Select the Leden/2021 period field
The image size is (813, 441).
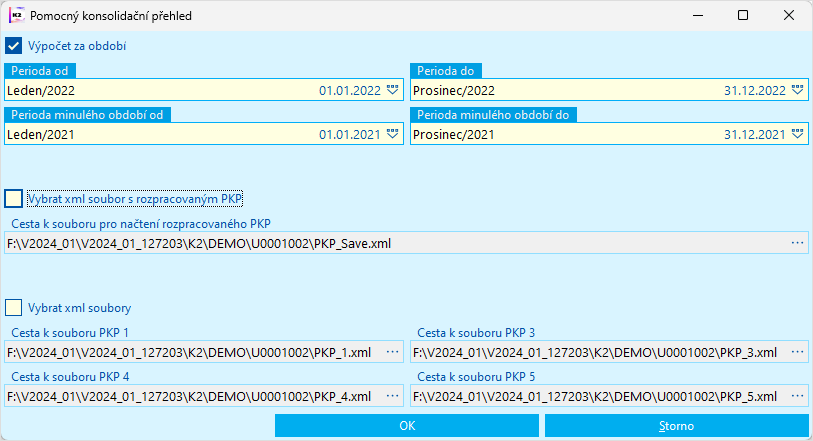pos(204,134)
